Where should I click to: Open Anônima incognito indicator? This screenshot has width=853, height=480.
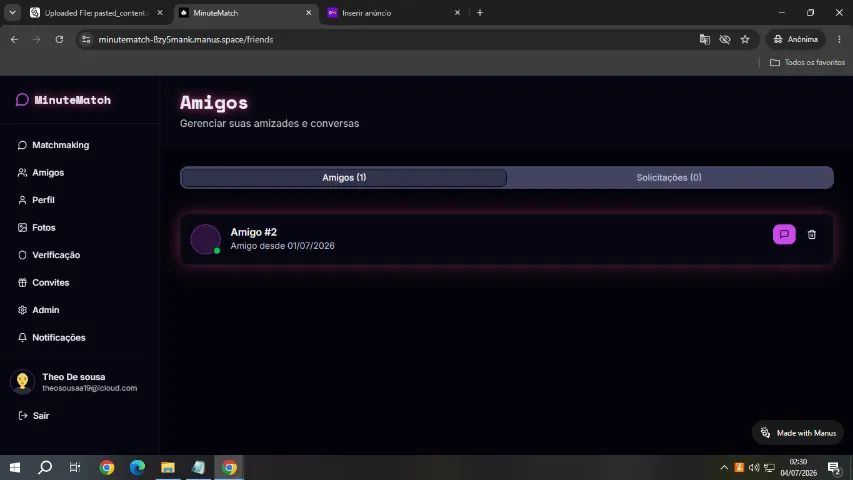(x=795, y=39)
